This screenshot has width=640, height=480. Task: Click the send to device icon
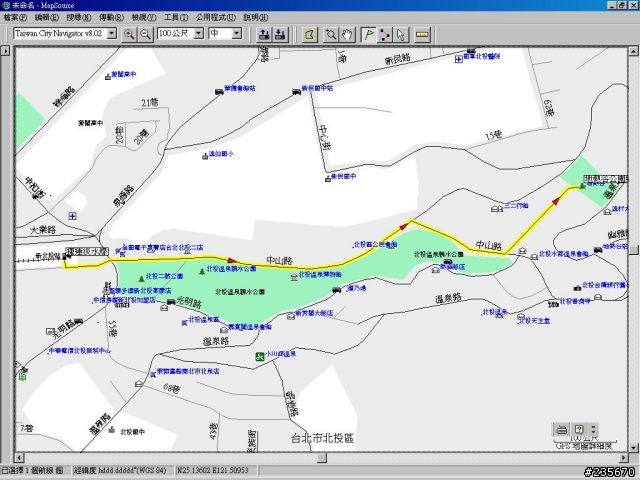pos(264,34)
